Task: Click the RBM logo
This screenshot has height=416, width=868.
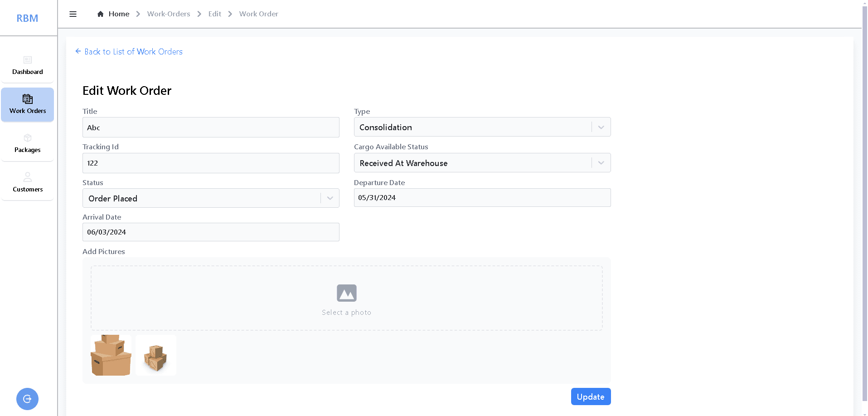Action: [x=27, y=18]
